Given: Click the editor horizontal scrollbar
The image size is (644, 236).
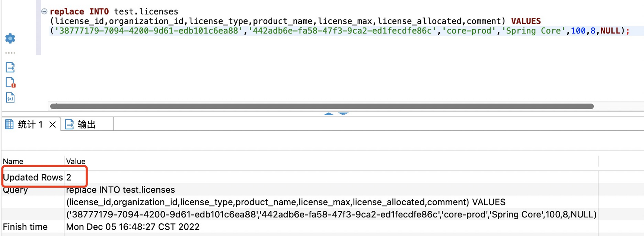Looking at the screenshot, I should [x=322, y=106].
